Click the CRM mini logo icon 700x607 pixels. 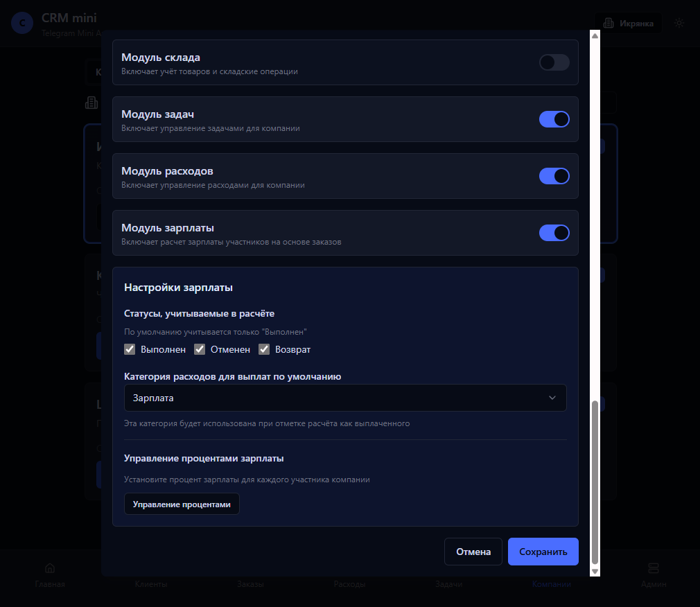click(x=21, y=23)
